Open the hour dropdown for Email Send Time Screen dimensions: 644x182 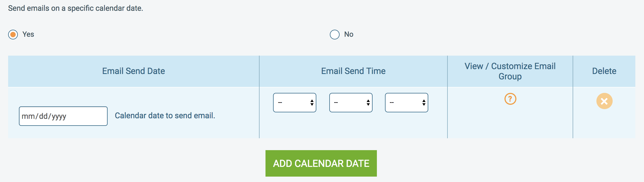(x=294, y=102)
